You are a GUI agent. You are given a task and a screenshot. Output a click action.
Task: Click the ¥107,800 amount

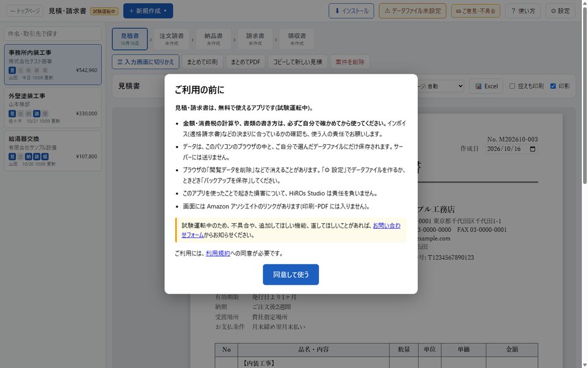tap(86, 156)
